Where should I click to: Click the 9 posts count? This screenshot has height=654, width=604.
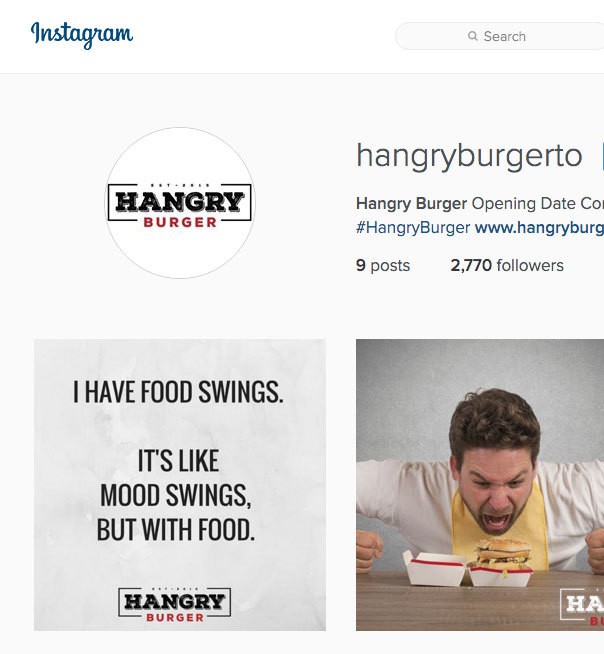tap(383, 265)
